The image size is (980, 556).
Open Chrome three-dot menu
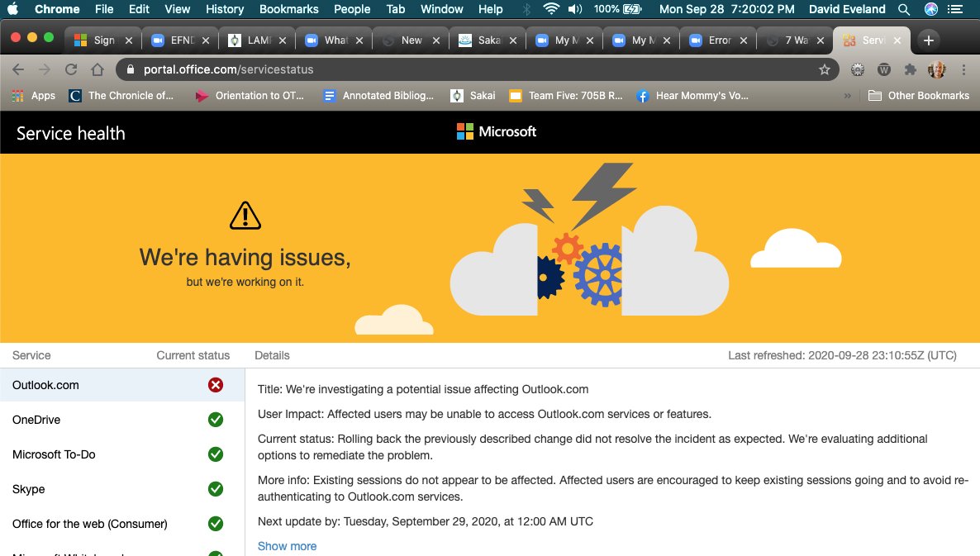pyautogui.click(x=963, y=69)
